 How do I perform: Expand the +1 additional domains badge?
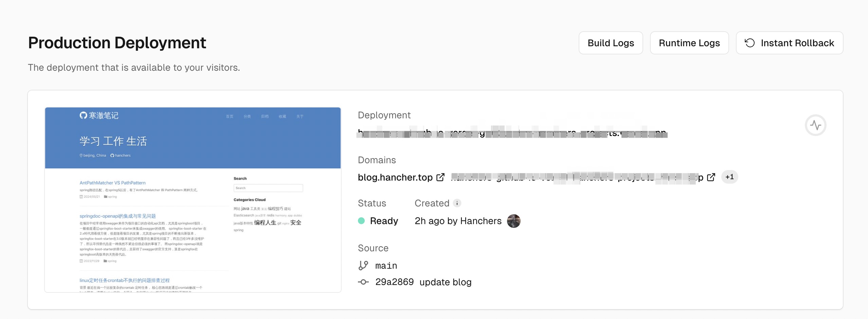pos(729,177)
